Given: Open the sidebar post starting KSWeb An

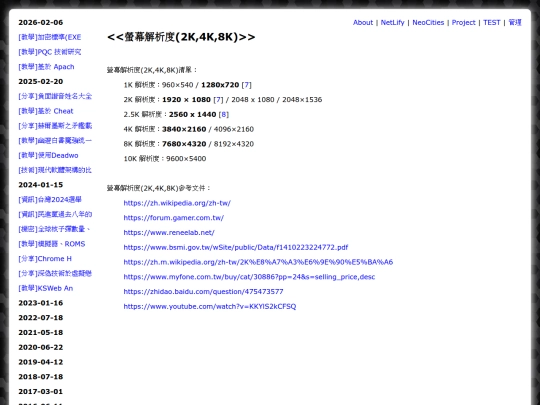Looking at the screenshot, I should point(45,289).
